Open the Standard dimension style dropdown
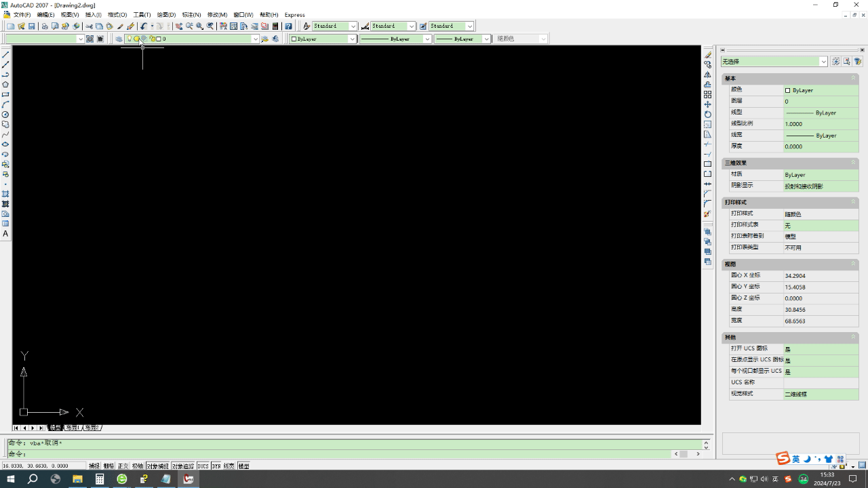Viewport: 868px width, 488px height. [x=412, y=26]
